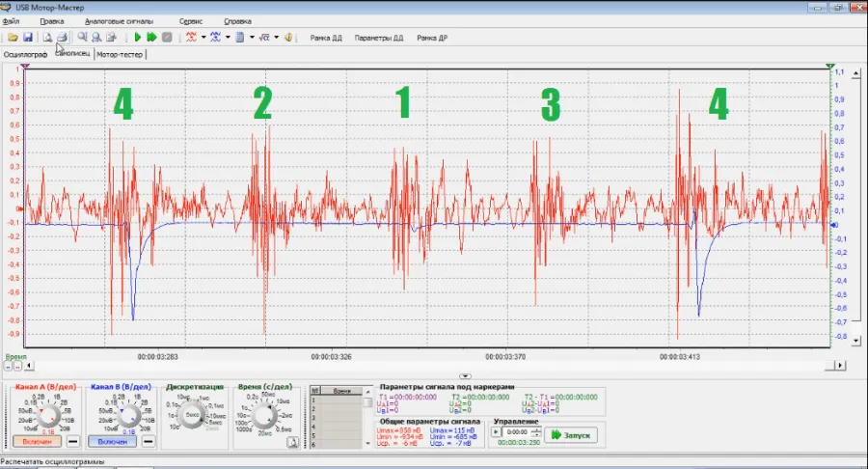Image resolution: width=868 pixels, height=469 pixels.
Task: Click the yellow sound icon in toolbar
Action: [x=288, y=37]
